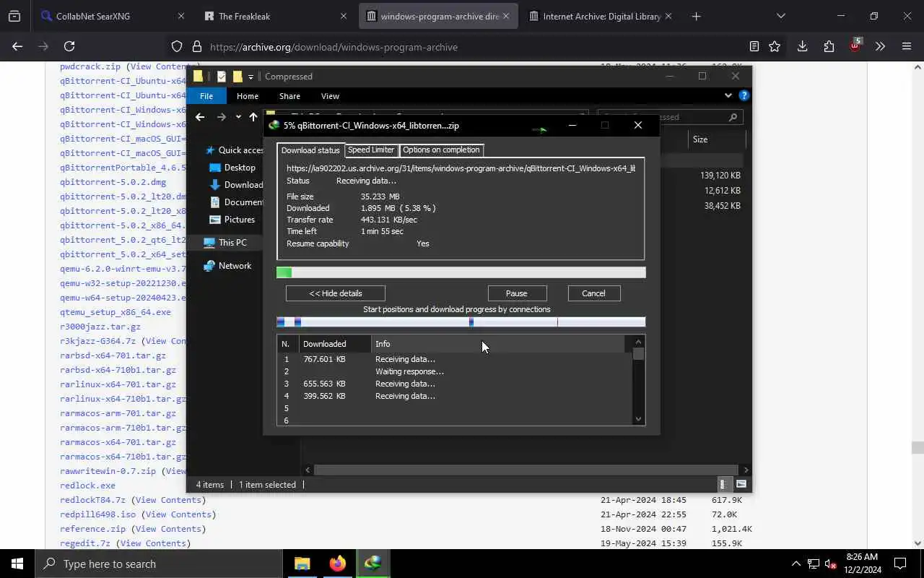Open network status tray icon
This screenshot has width=924, height=578.
(814, 564)
